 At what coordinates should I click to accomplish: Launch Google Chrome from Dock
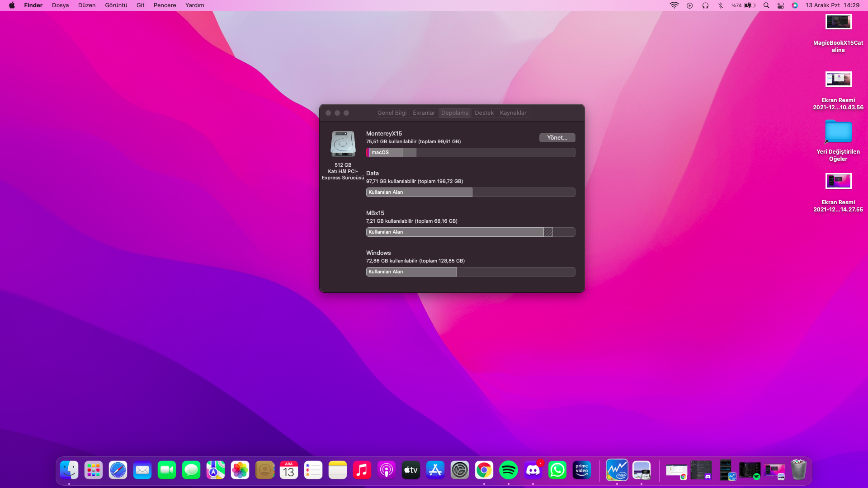click(x=484, y=470)
